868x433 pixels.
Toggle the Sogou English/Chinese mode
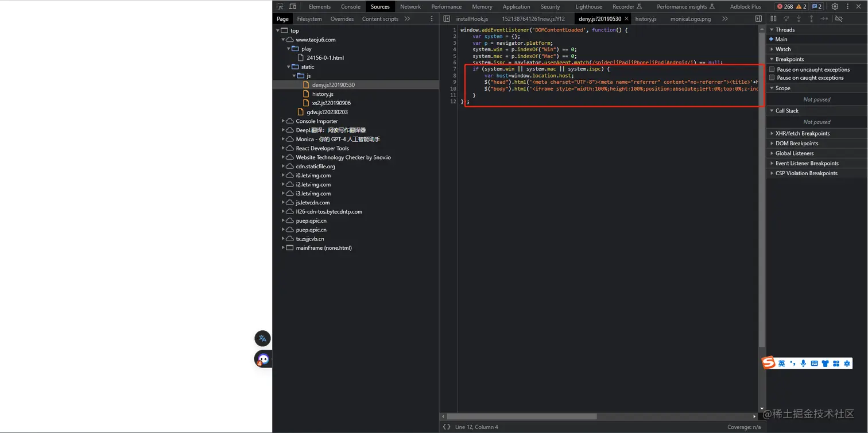click(x=781, y=364)
